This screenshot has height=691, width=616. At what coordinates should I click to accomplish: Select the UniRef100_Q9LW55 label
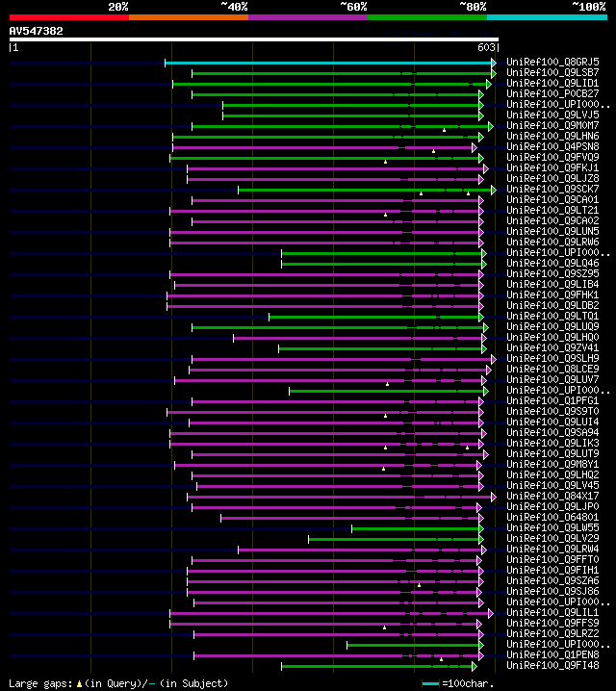tap(552, 527)
